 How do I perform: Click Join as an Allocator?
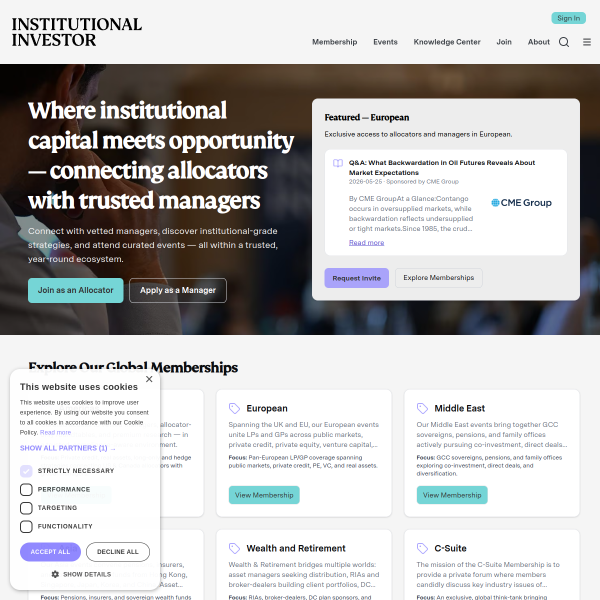click(x=75, y=290)
